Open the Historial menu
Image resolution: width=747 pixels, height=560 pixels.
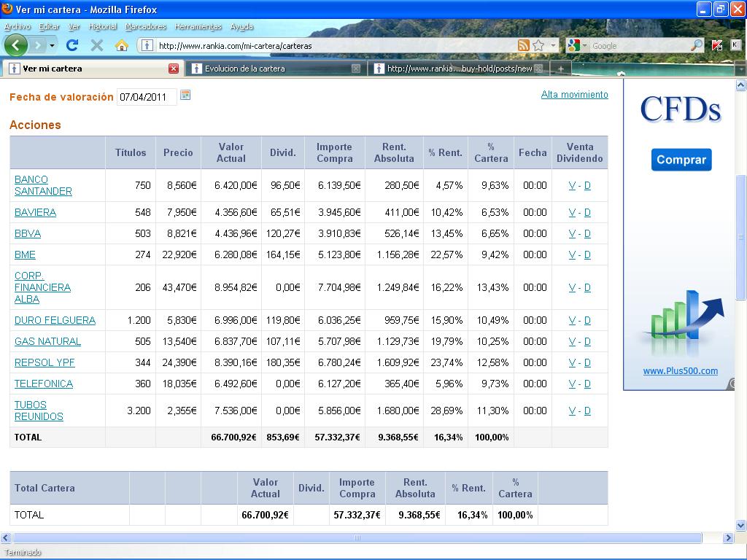[x=102, y=27]
